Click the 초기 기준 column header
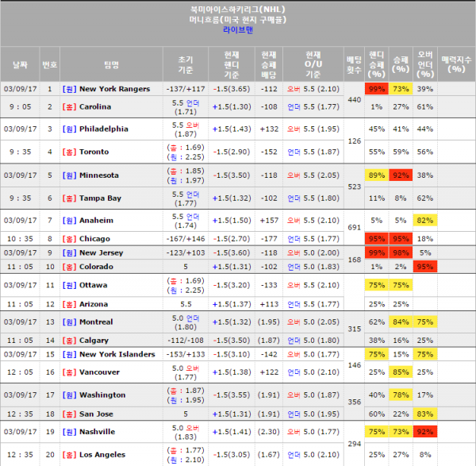476x466 pixels. click(x=186, y=65)
